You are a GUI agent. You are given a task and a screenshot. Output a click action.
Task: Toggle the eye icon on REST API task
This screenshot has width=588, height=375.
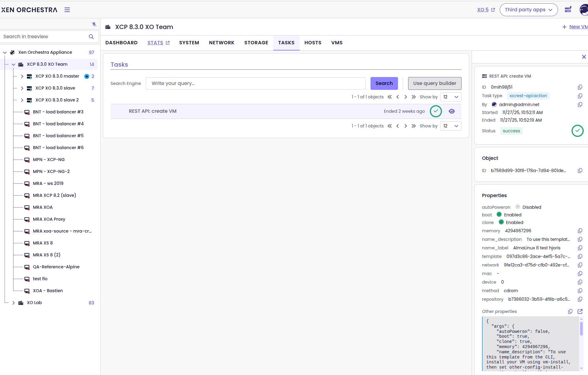[452, 111]
